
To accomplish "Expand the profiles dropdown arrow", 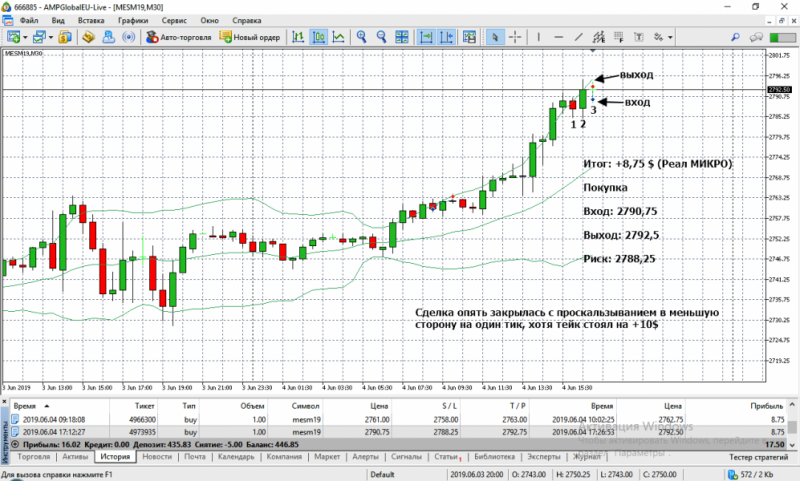I will [51, 37].
